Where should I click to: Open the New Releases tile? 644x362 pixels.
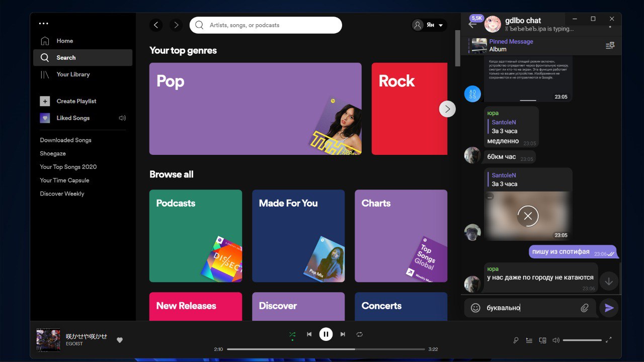tap(196, 306)
